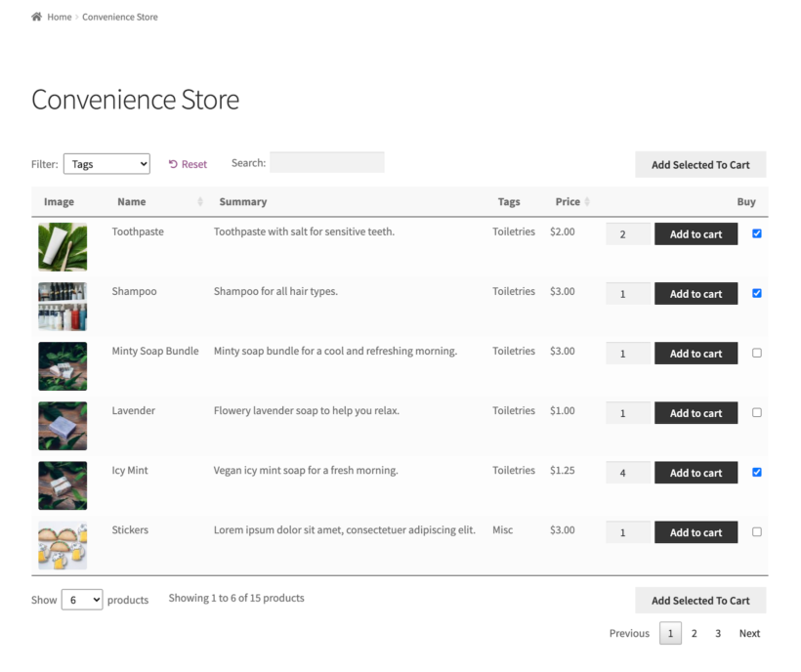Click the Icy Mint quantity field
The image size is (801, 672).
627,472
